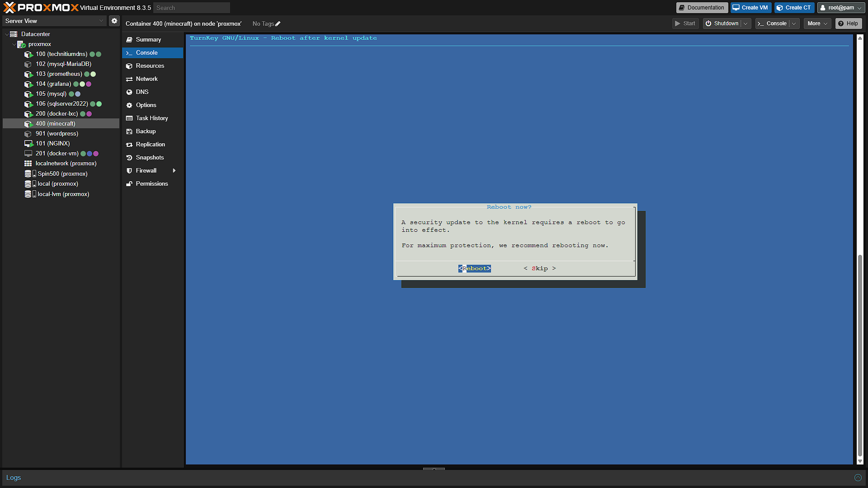Image resolution: width=868 pixels, height=488 pixels.
Task: Select 106 (sqlserver2022) in tree
Action: click(61, 104)
